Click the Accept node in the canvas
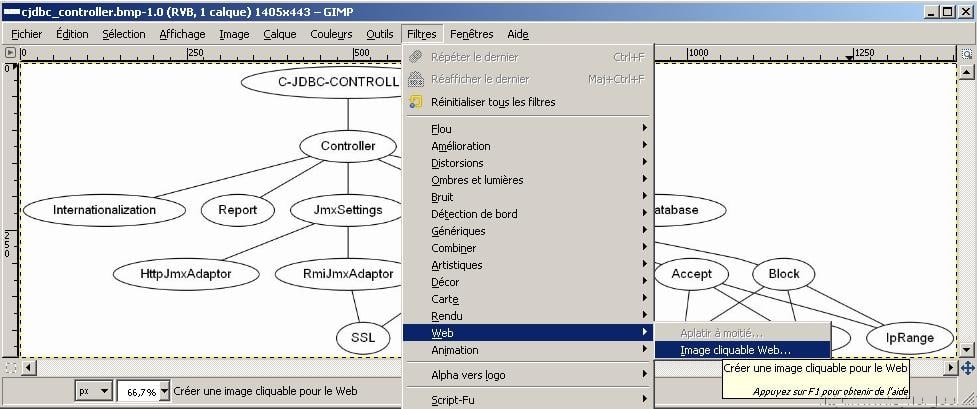 pos(691,274)
